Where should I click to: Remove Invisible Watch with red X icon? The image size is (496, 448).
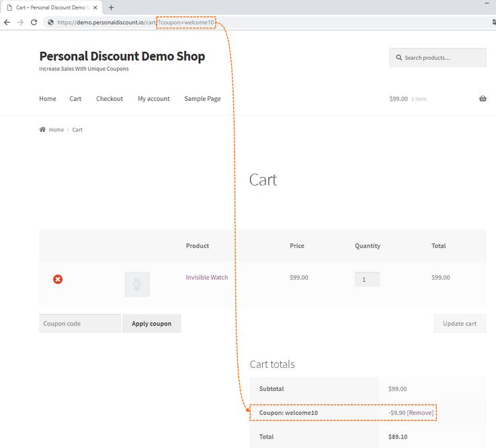(58, 279)
